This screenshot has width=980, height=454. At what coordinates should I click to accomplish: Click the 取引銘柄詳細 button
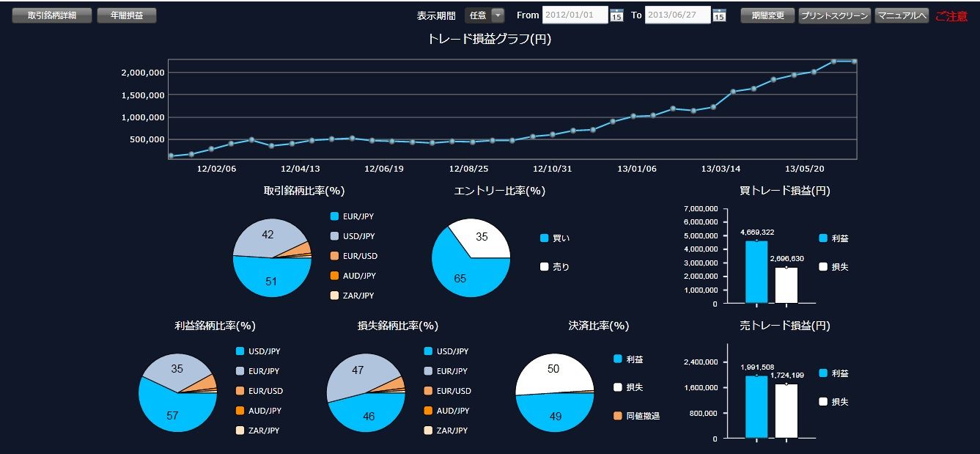[51, 15]
